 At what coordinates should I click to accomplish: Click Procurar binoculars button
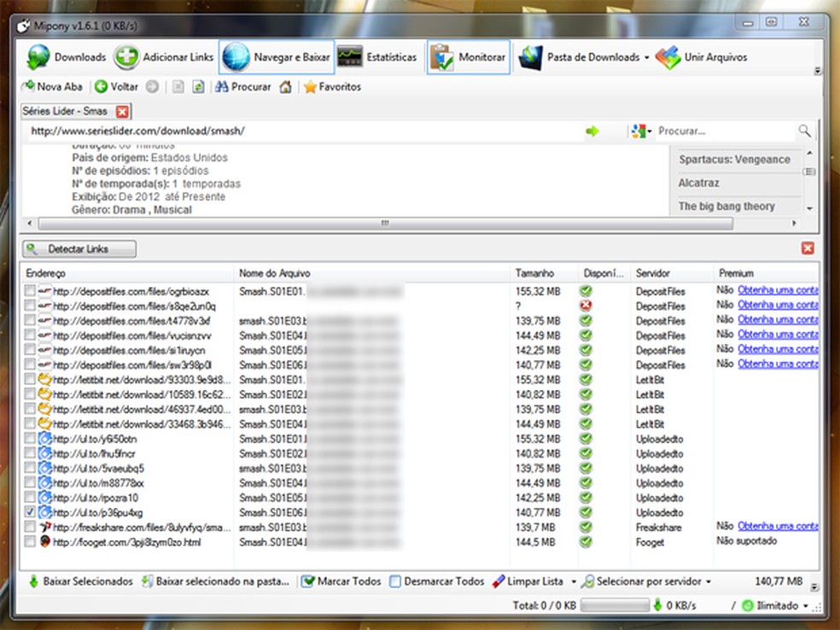242,87
